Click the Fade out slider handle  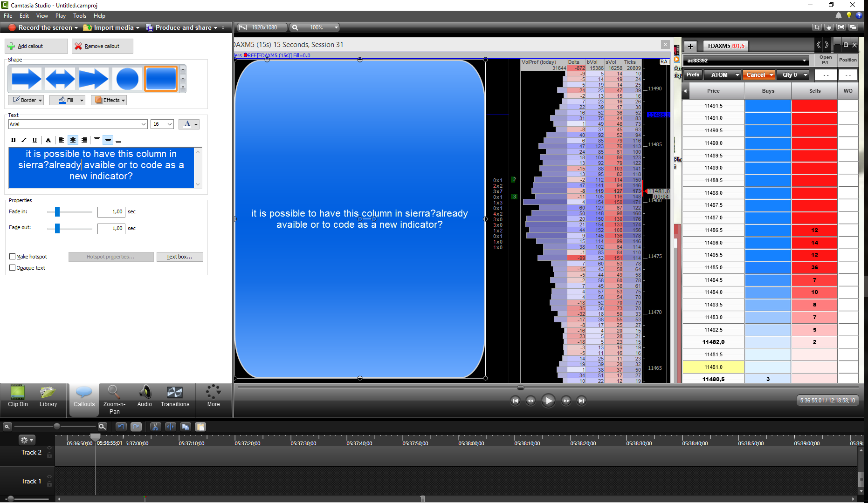click(x=57, y=228)
